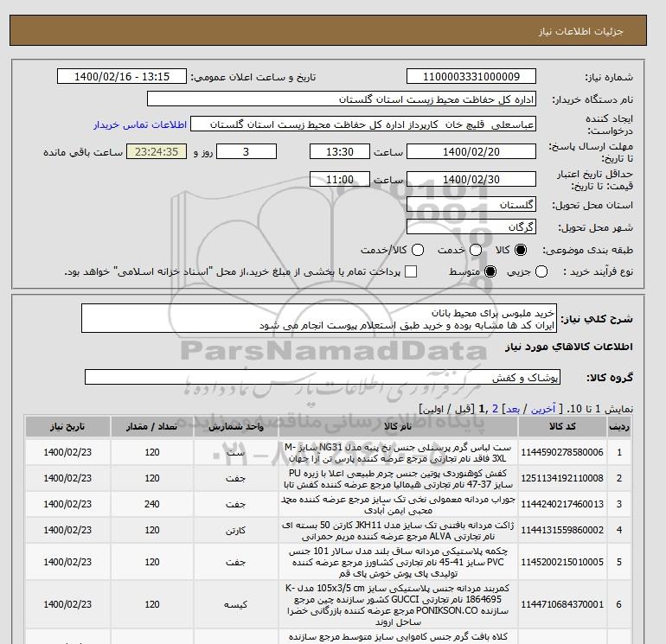The height and width of the screenshot is (644, 666).
Task: Click the جوراب مردانه معمولی item name
Action: 398,504
